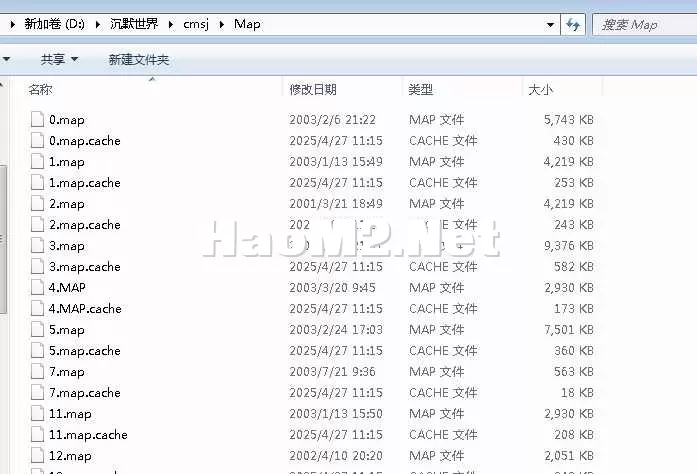Screen dimensions: 697x474
Task: Click the file icon beside 12.map
Action: click(37, 455)
